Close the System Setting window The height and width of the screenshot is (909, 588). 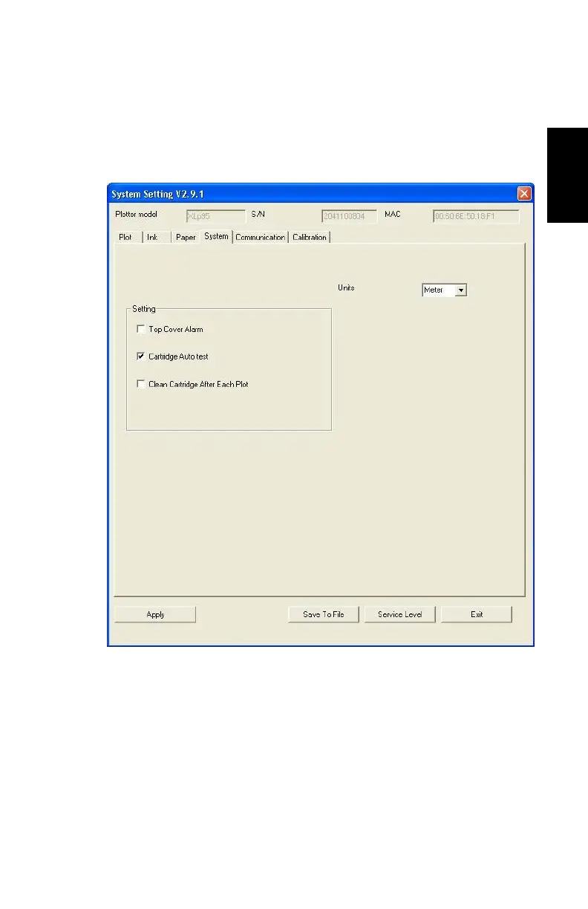[x=524, y=193]
